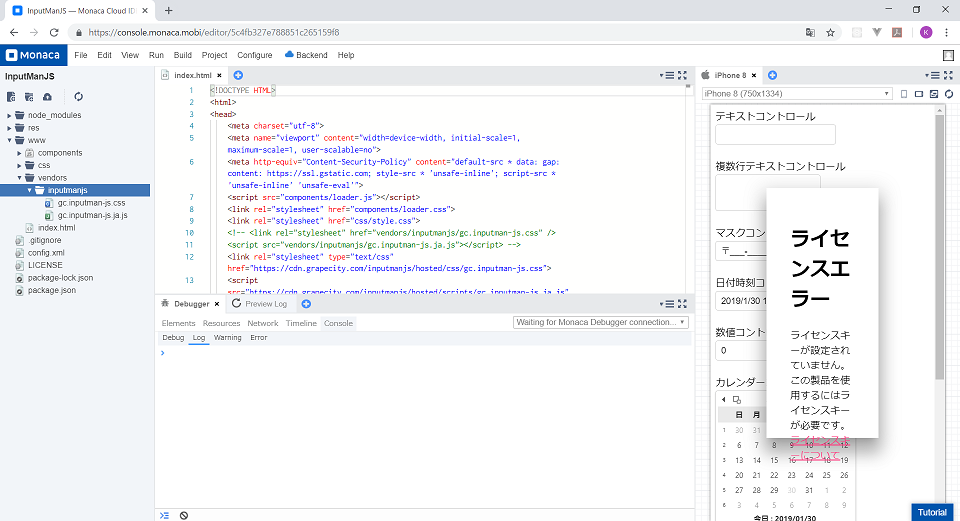Add a new tab in the debugger panel

click(306, 304)
